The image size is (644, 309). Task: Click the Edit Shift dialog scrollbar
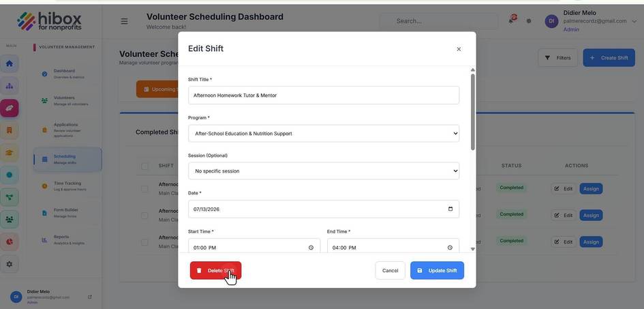[x=473, y=112]
